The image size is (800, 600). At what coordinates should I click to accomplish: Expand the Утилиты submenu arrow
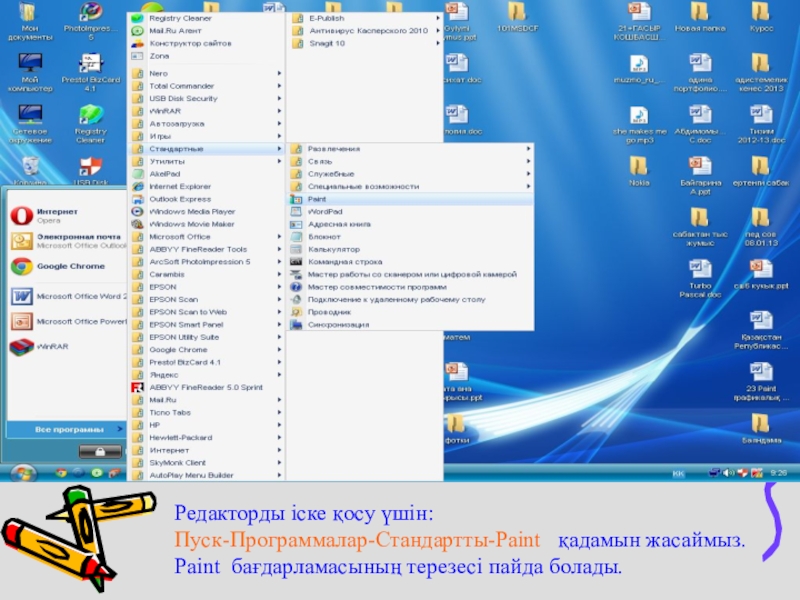279,161
